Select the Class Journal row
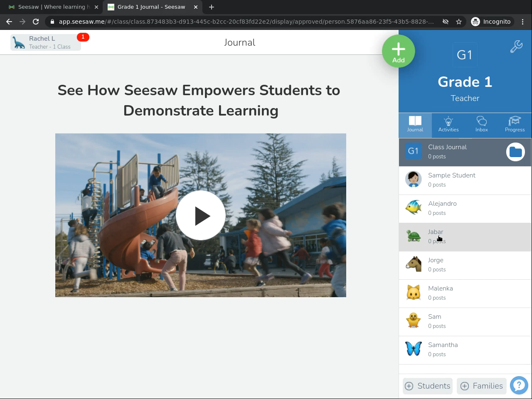This screenshot has width=532, height=399. (465, 152)
